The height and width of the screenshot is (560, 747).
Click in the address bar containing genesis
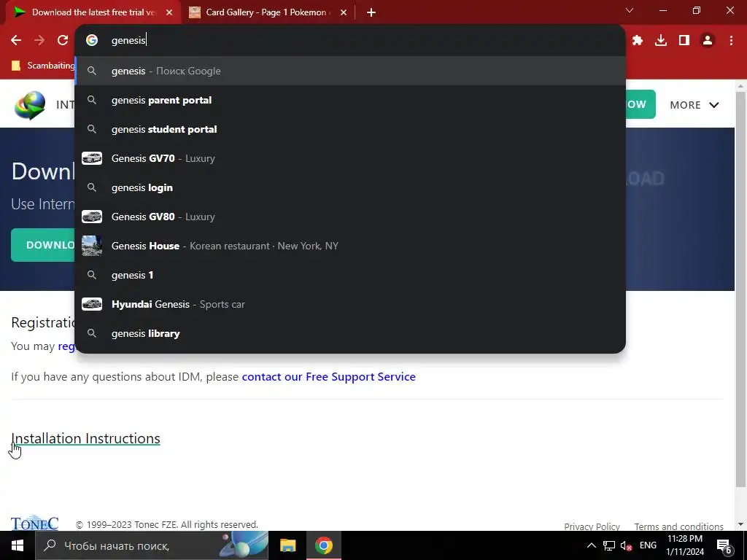350,41
